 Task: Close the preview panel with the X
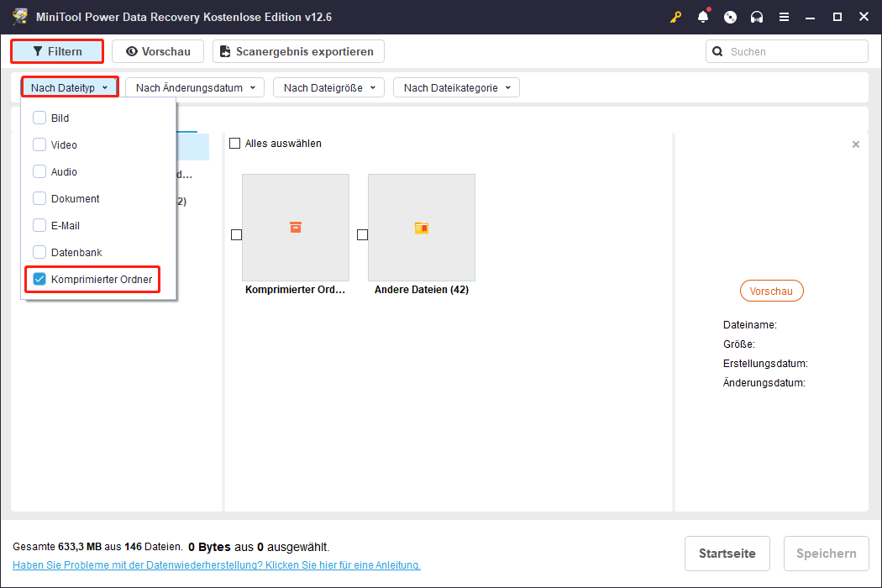pos(856,144)
